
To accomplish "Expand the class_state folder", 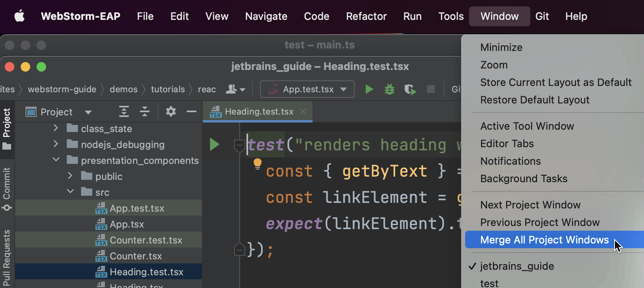I will pos(56,128).
